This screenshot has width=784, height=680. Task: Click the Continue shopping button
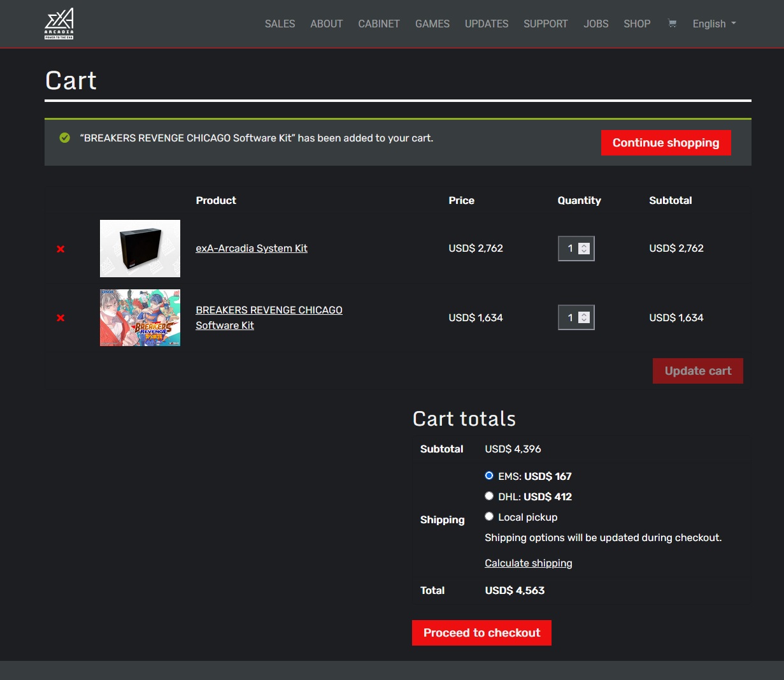pos(666,143)
